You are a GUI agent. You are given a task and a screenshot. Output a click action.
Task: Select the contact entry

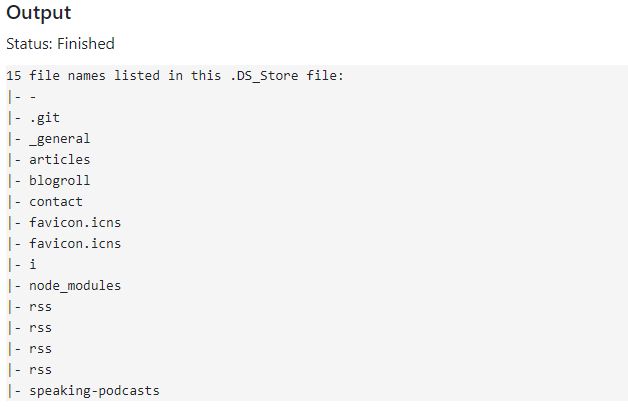pyautogui.click(x=56, y=202)
